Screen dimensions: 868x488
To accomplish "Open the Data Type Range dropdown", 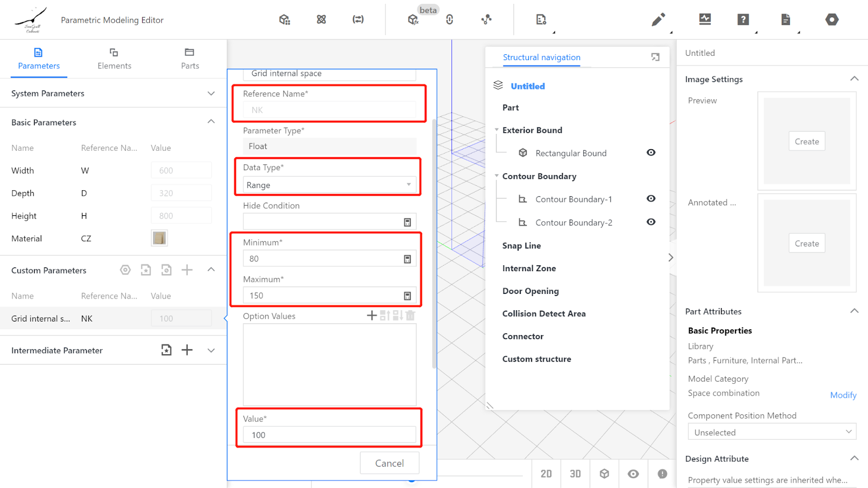I will (x=329, y=185).
